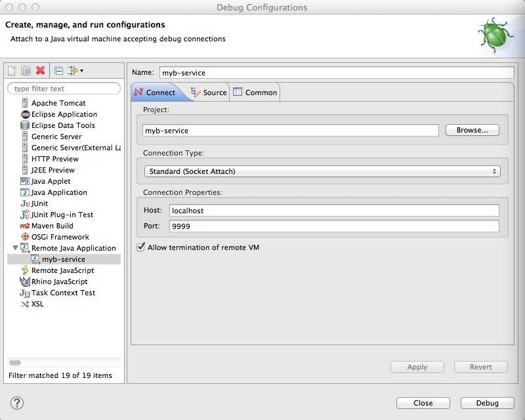Viewport: 525px width, 420px height.
Task: Toggle Allow termination of remote VM
Action: [141, 247]
